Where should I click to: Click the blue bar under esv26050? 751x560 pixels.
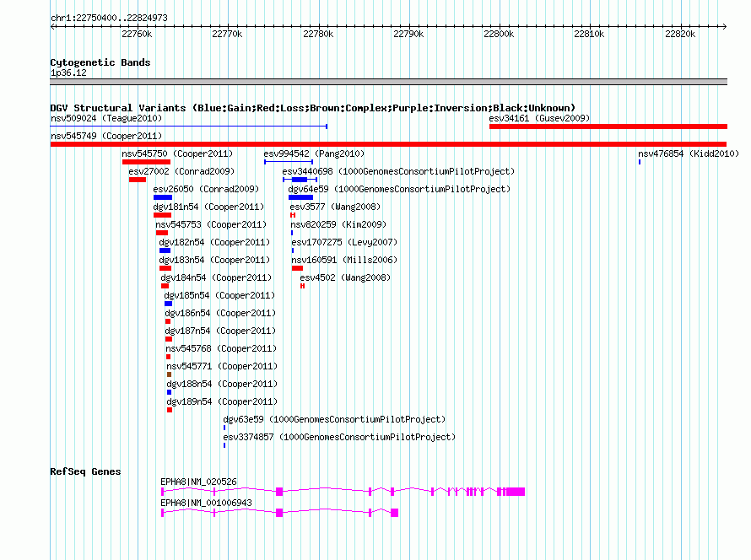(x=163, y=197)
